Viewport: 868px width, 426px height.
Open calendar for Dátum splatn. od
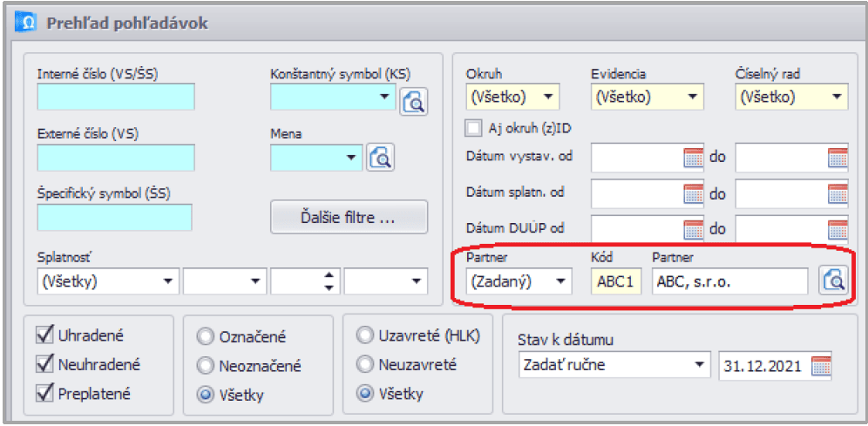tap(693, 193)
